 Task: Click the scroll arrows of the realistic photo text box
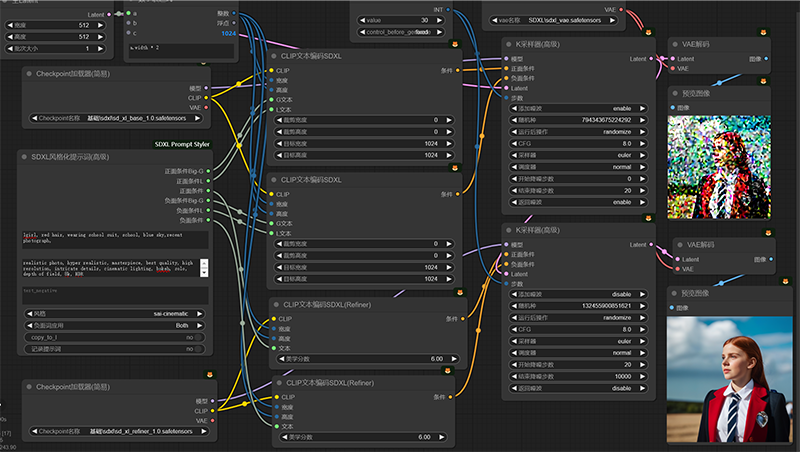tap(204, 268)
